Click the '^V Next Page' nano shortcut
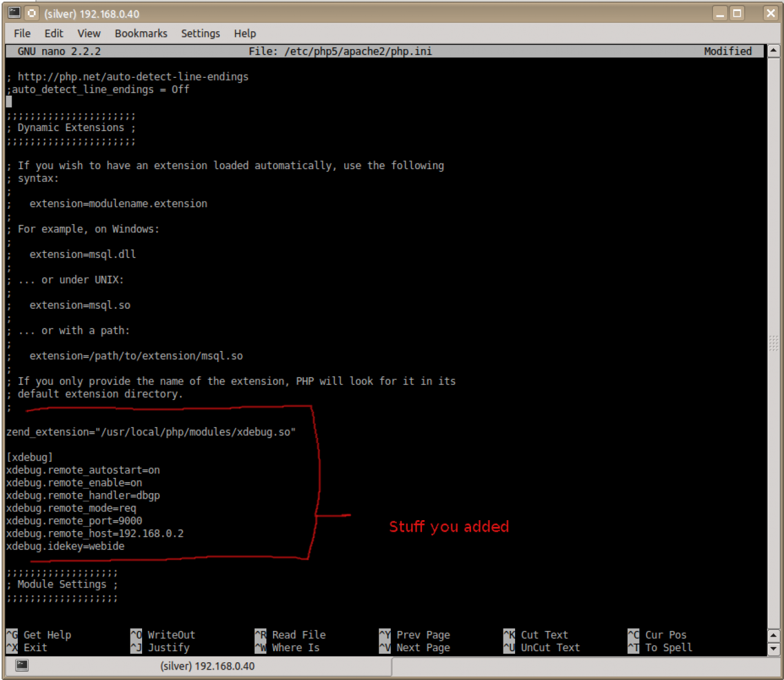 (x=415, y=648)
